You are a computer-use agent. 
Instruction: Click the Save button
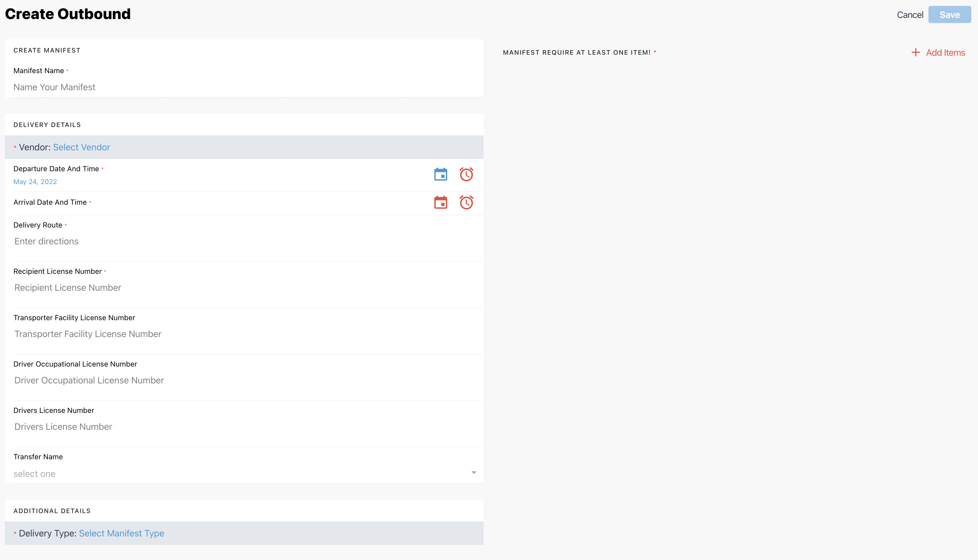coord(949,15)
